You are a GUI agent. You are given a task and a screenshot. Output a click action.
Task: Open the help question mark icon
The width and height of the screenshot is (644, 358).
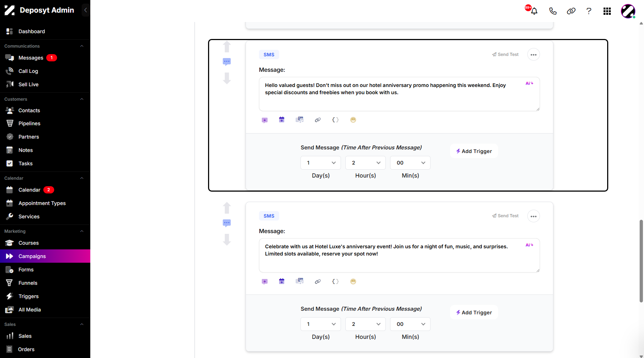(x=589, y=11)
